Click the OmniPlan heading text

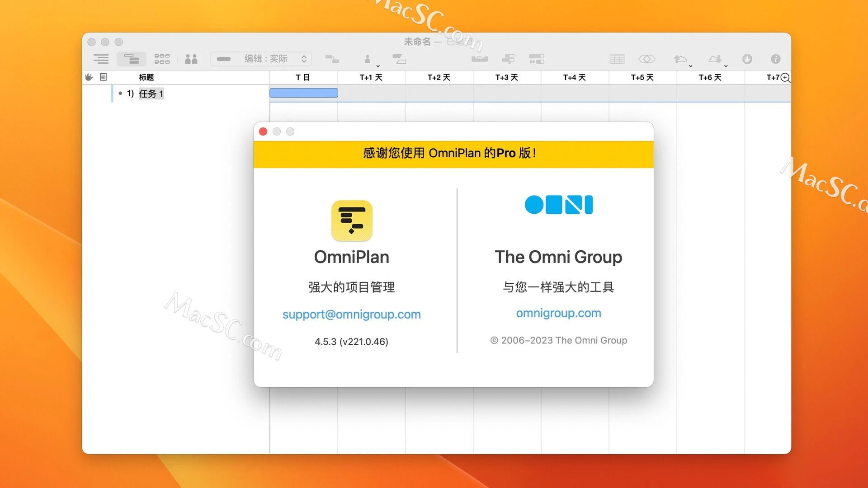[x=352, y=257]
